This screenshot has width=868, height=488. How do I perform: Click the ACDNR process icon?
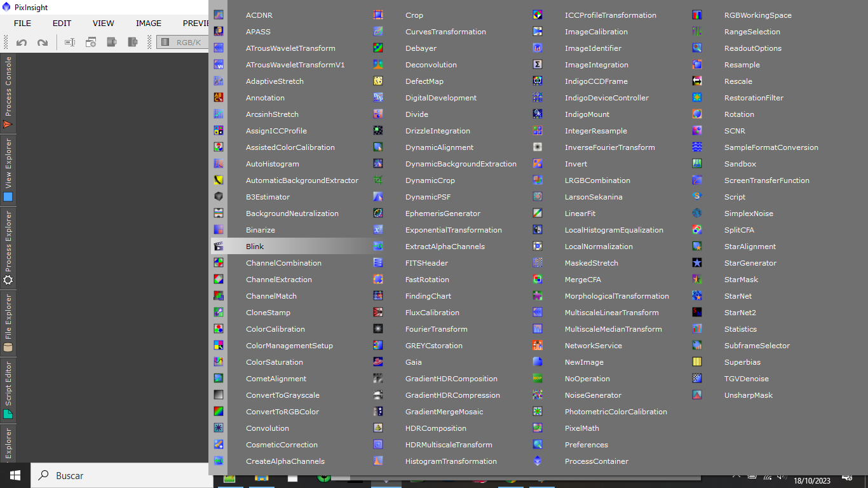tap(219, 15)
